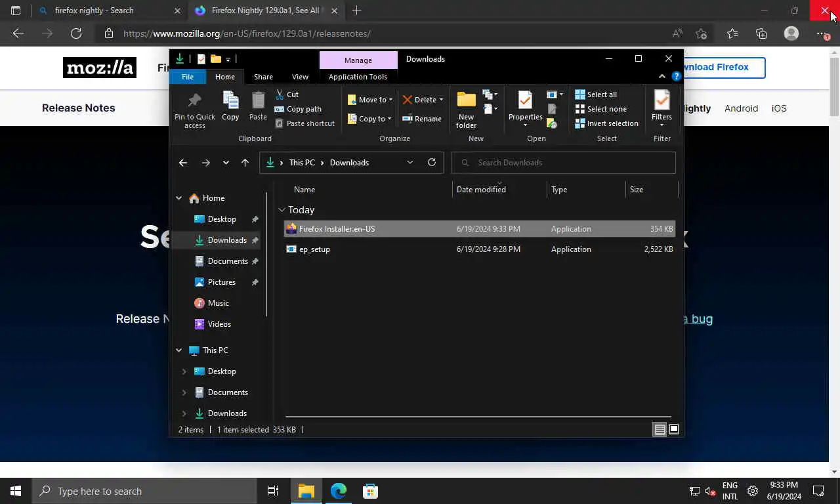Click Paste shortcut in the ribbon
The image size is (840, 504).
304,123
